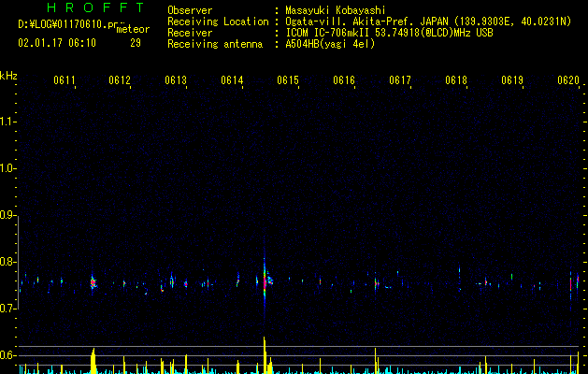588x374 pixels.
Task: Click the 0.7 kHz frequency label
Action: pyautogui.click(x=8, y=309)
